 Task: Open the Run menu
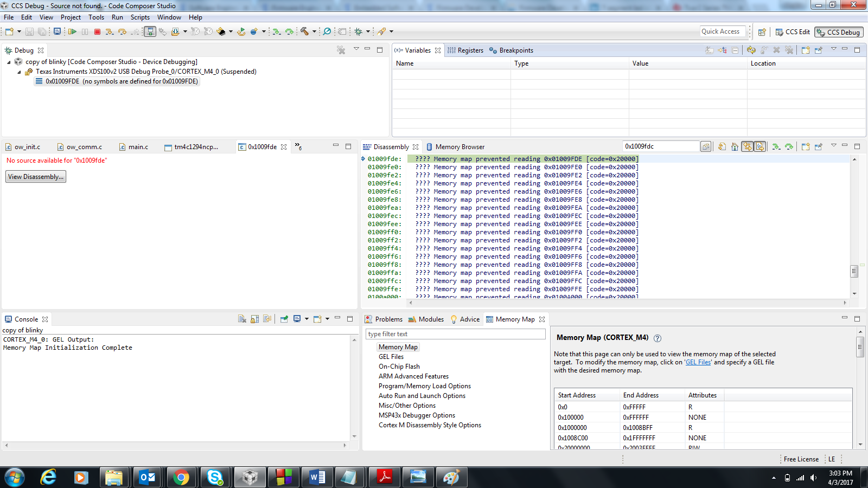pos(117,17)
